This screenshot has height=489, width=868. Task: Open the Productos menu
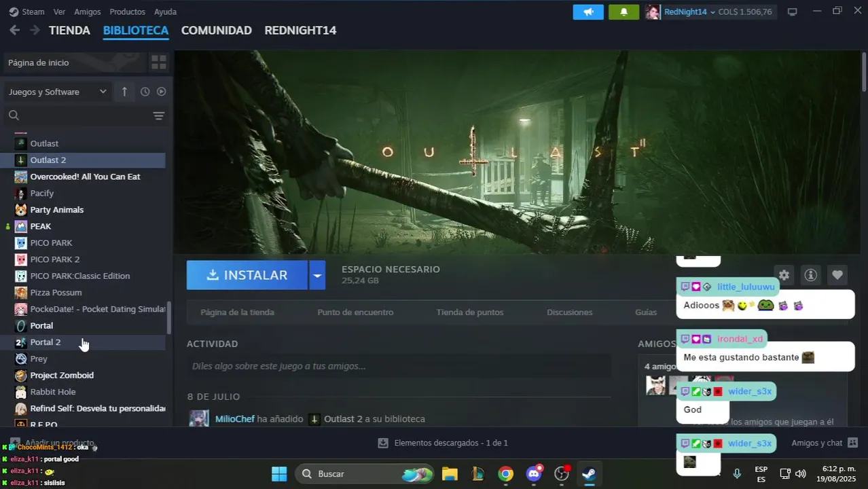point(127,12)
